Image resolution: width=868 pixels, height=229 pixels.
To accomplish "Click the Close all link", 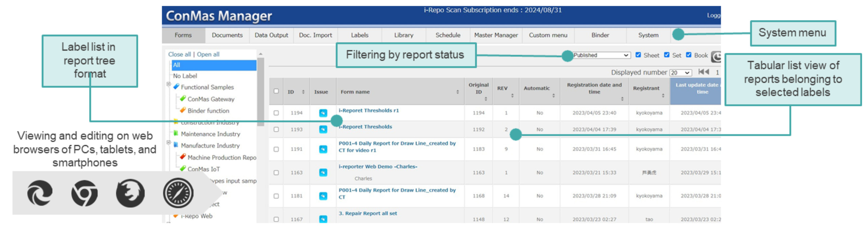I will pos(179,54).
